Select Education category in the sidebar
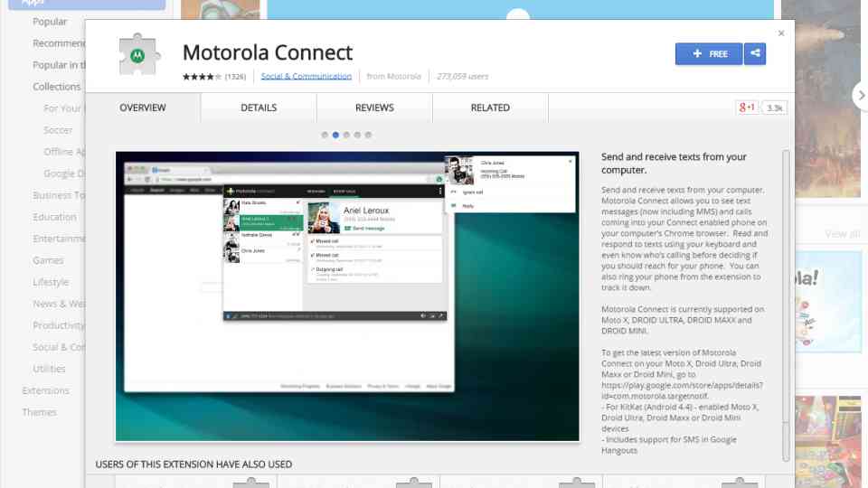 coord(55,217)
